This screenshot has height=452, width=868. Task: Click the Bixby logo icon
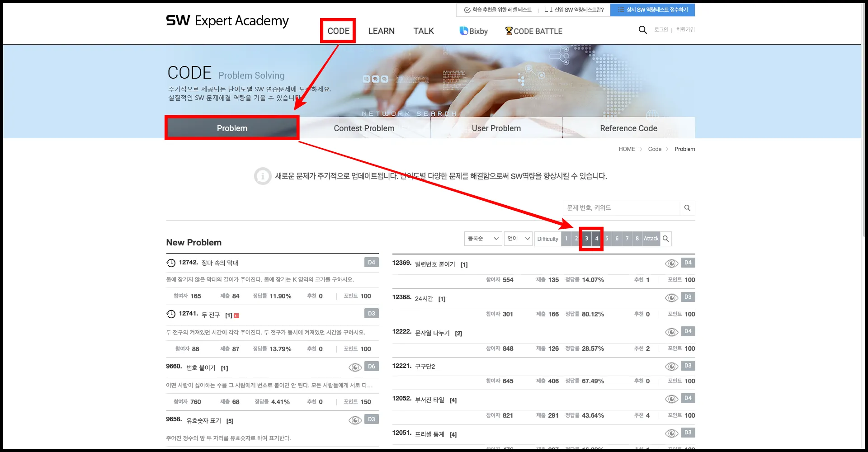[464, 31]
